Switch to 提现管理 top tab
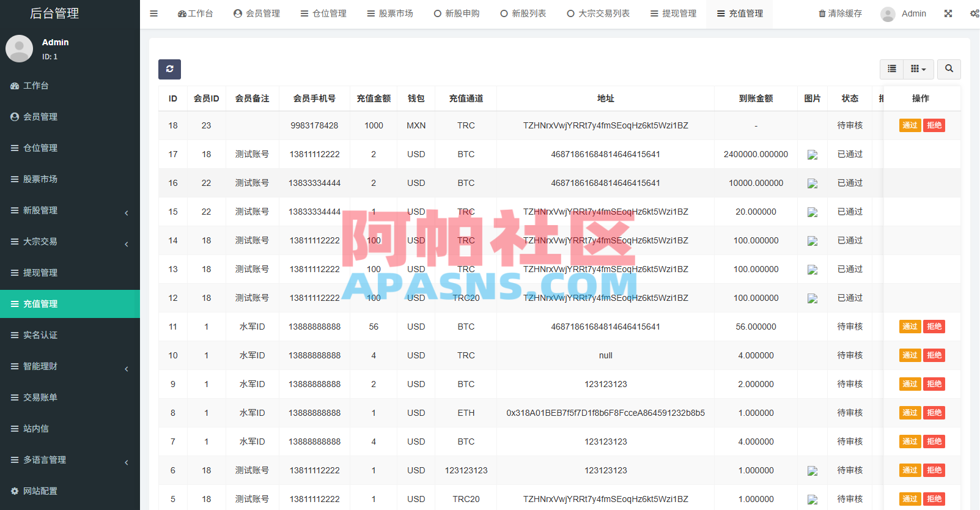 pyautogui.click(x=673, y=13)
